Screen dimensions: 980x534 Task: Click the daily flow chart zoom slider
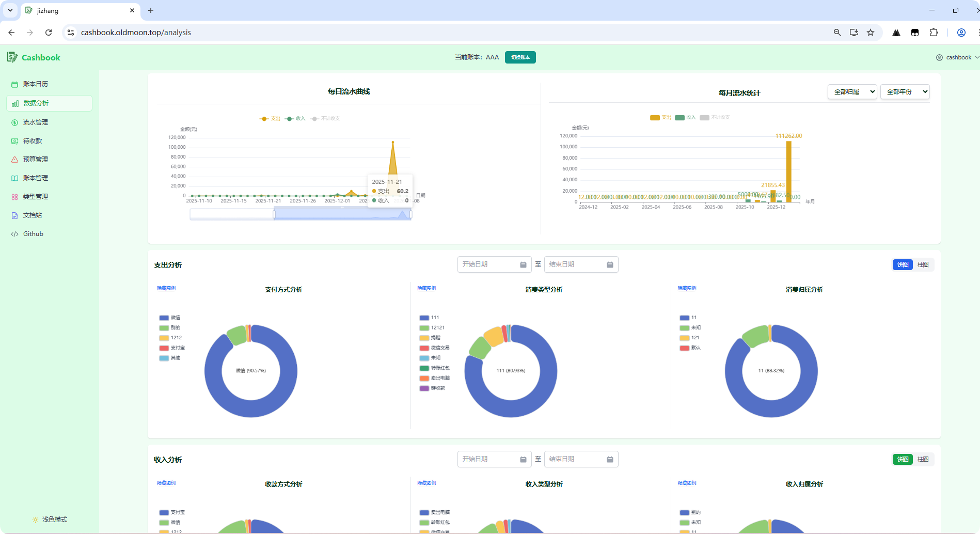click(x=342, y=214)
